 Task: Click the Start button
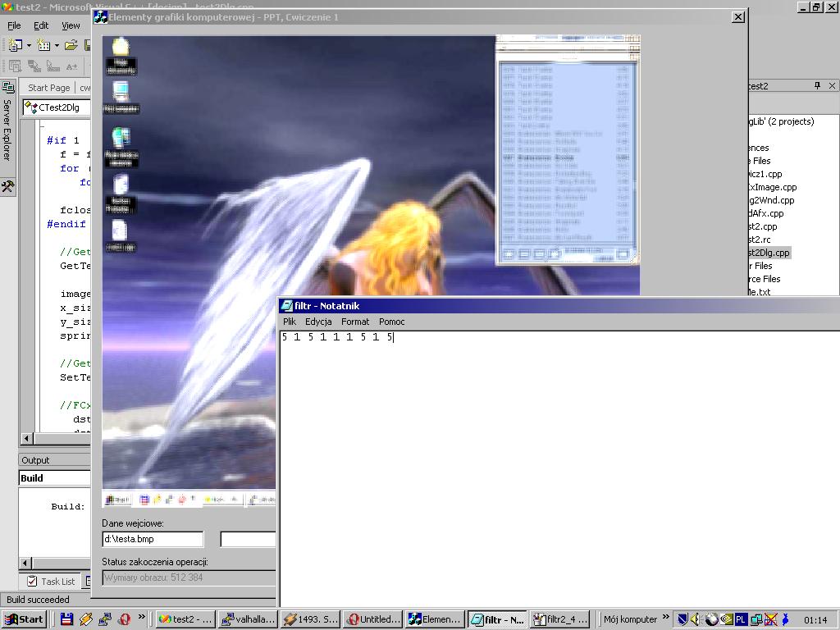(x=24, y=619)
